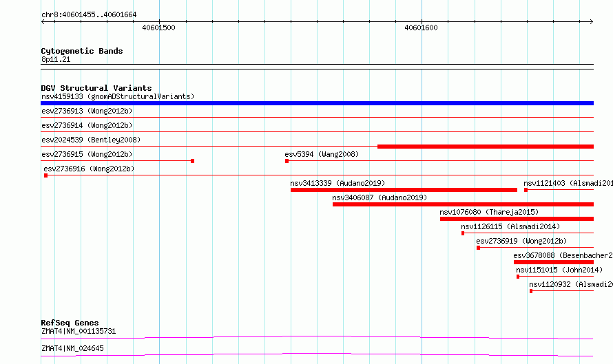Screen dimensions: 613x364
Task: Click the esv2736919 red start marker
Action: 478,248
